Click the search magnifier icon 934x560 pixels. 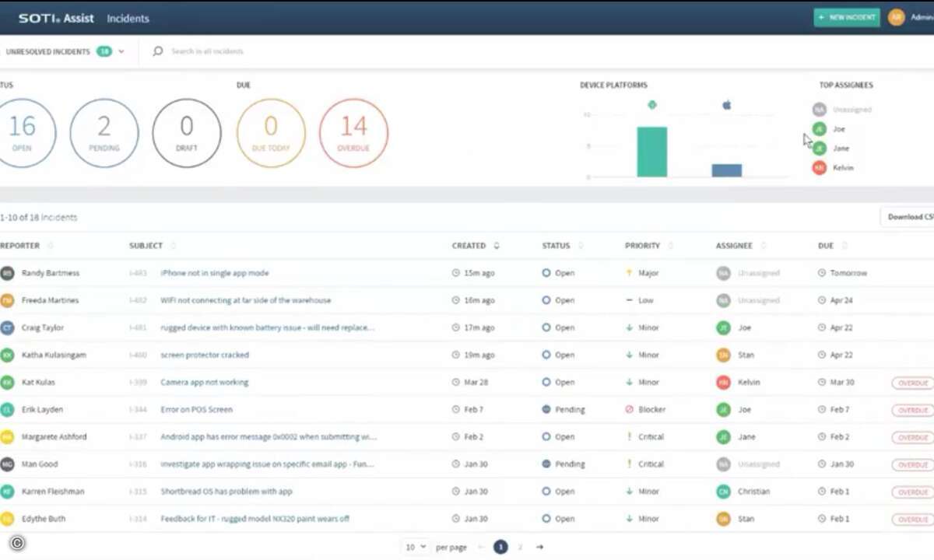[158, 51]
